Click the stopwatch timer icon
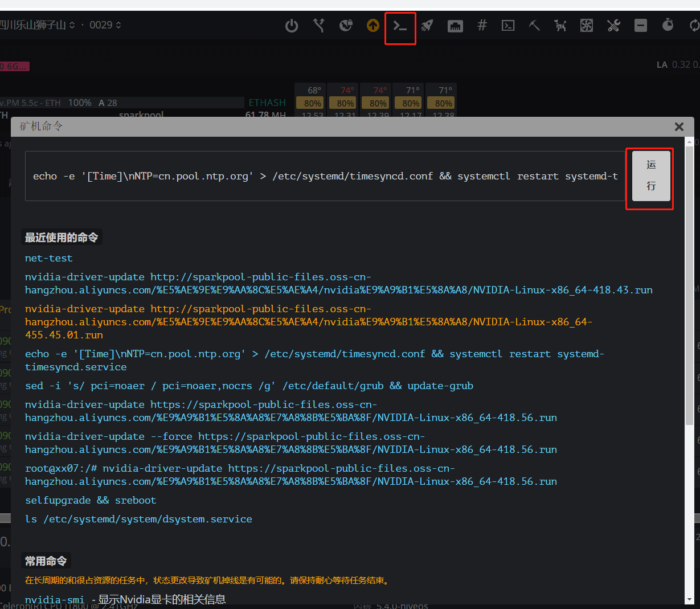Screen dimensions: 700x609 coord(668,25)
